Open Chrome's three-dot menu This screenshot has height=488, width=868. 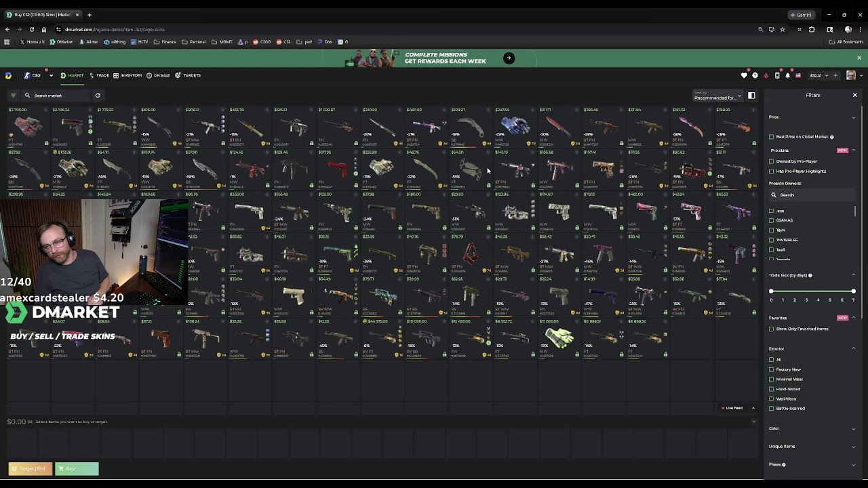click(x=861, y=29)
